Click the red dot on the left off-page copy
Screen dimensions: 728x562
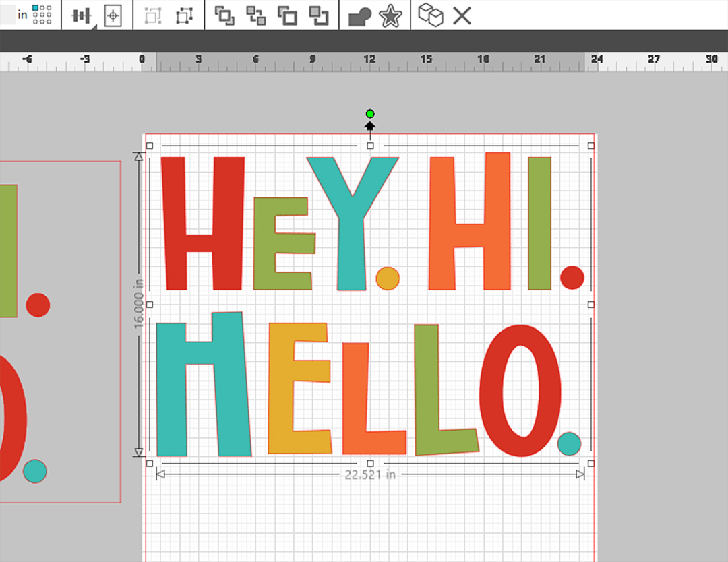coord(38,305)
